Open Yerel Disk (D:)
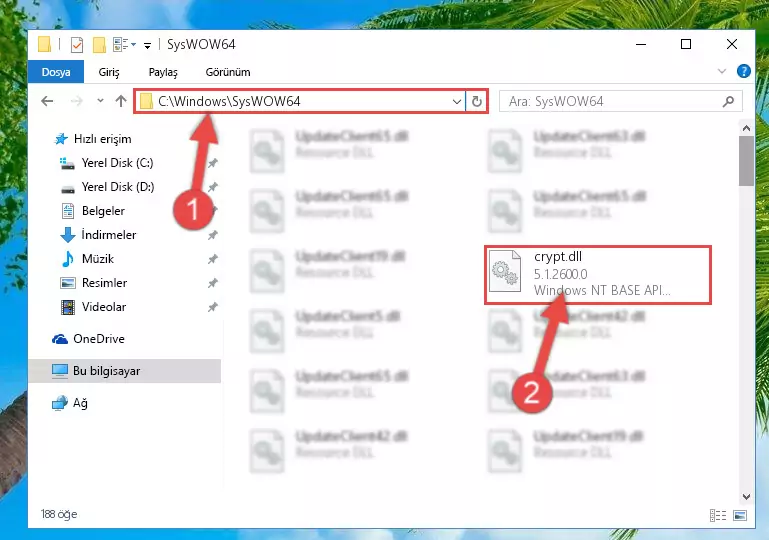The width and height of the screenshot is (769, 540). (x=107, y=187)
